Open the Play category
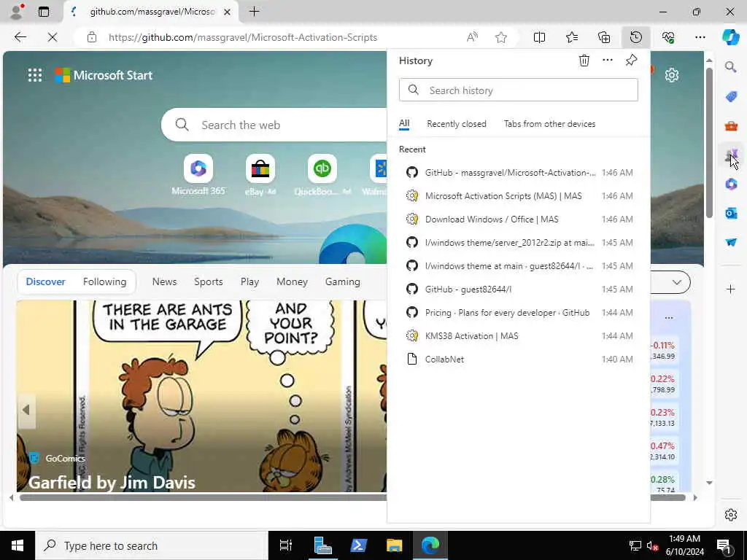Viewport: 747px width, 560px height. 249,281
